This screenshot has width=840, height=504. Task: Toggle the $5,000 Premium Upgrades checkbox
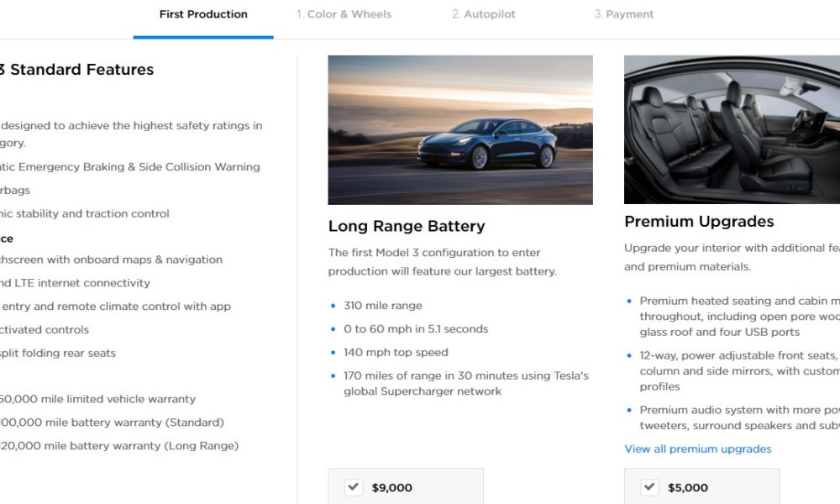click(649, 487)
